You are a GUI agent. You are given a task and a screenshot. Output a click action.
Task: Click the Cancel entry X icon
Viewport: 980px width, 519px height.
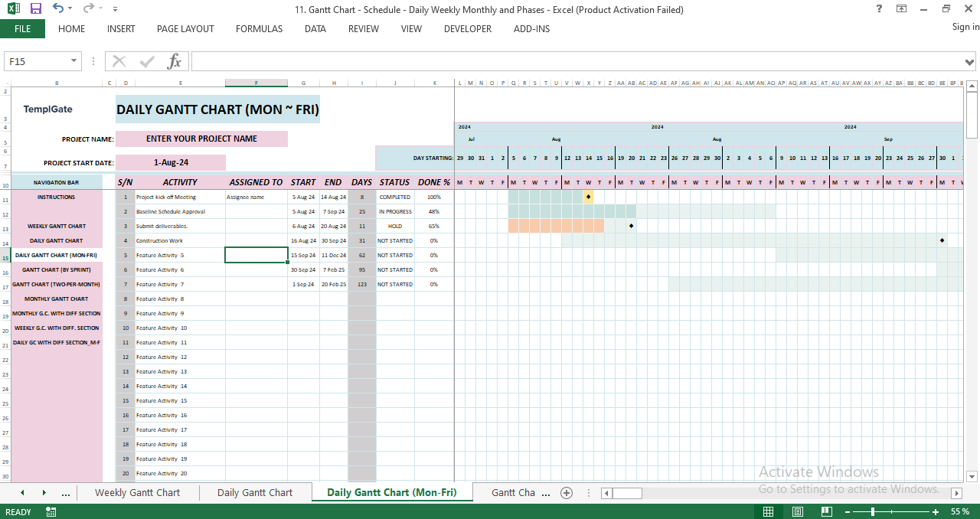(119, 61)
